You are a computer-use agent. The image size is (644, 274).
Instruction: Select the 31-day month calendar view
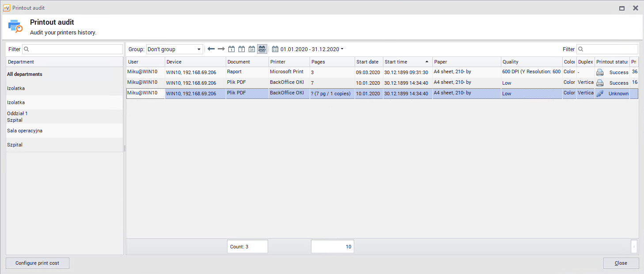[252, 49]
